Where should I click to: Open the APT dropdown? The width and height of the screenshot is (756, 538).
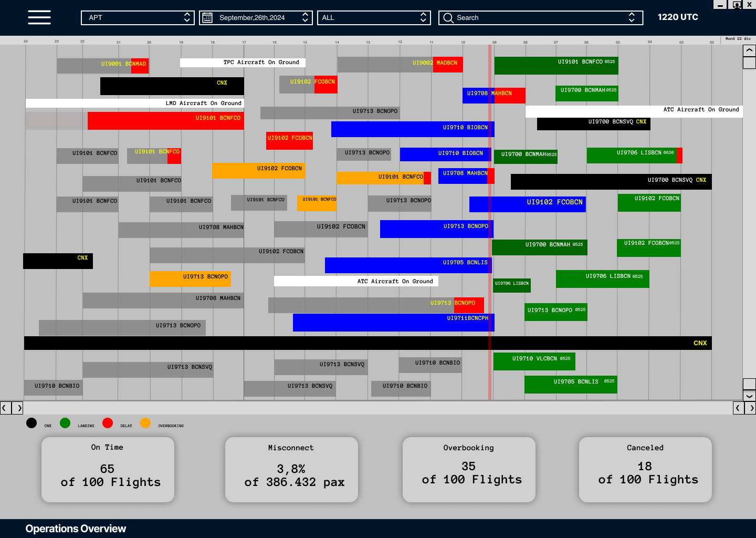138,18
